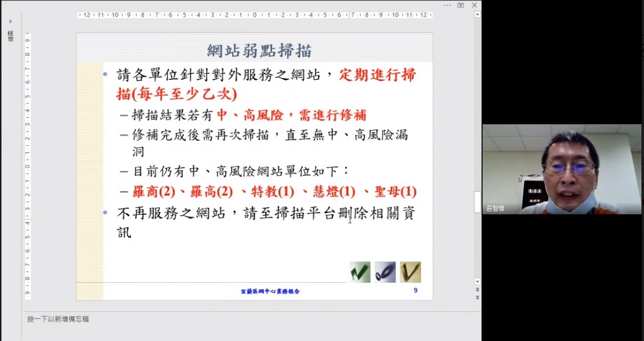This screenshot has height=341, width=644.
Task: Expand the collapsed slide thumbnails pane chevron
Action: [x=10, y=22]
